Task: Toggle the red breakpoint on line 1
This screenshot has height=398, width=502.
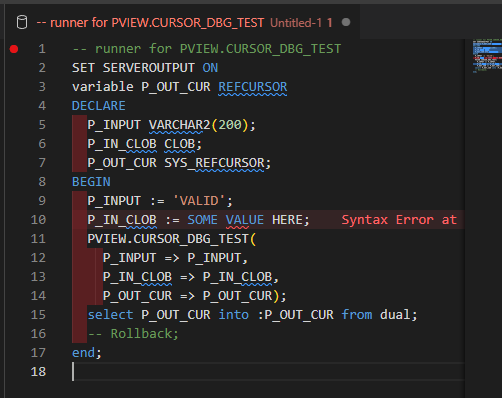Action: [x=14, y=49]
